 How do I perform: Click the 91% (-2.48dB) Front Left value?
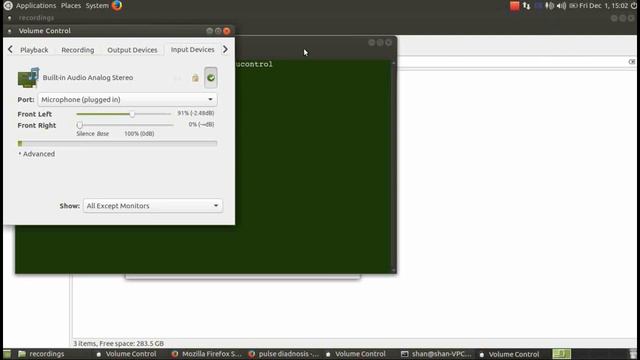click(196, 113)
